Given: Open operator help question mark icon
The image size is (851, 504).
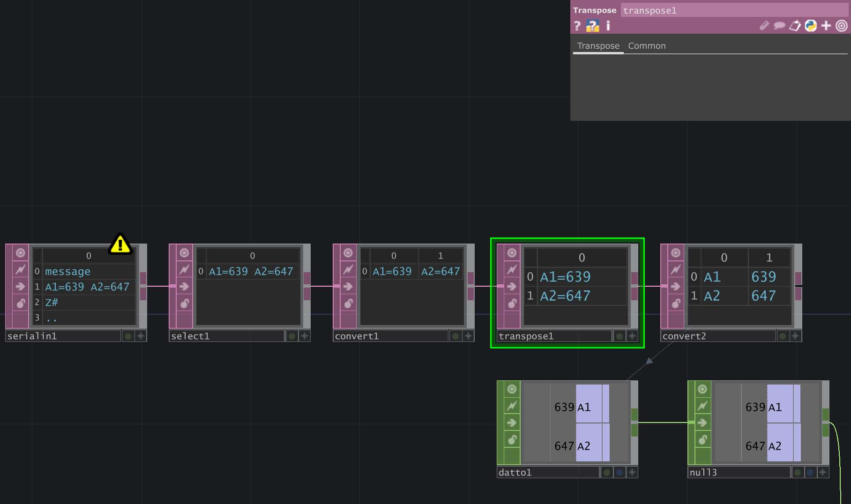Looking at the screenshot, I should click(x=577, y=26).
